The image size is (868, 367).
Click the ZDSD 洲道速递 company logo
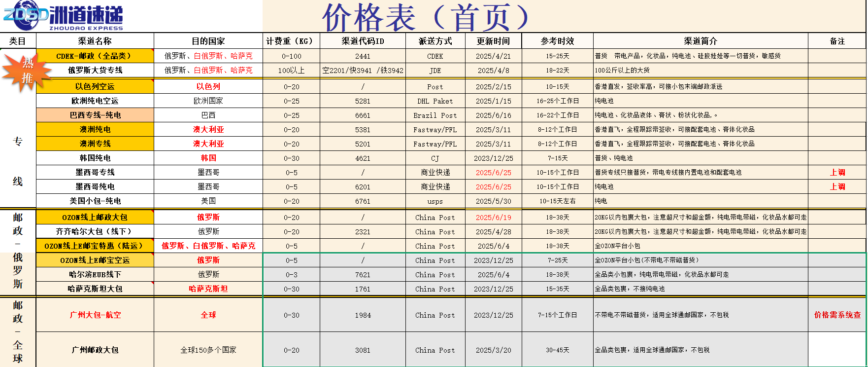pyautogui.click(x=63, y=16)
